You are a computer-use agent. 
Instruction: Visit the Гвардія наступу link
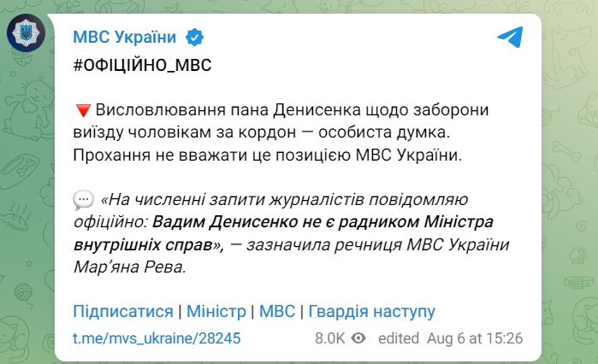(x=372, y=311)
